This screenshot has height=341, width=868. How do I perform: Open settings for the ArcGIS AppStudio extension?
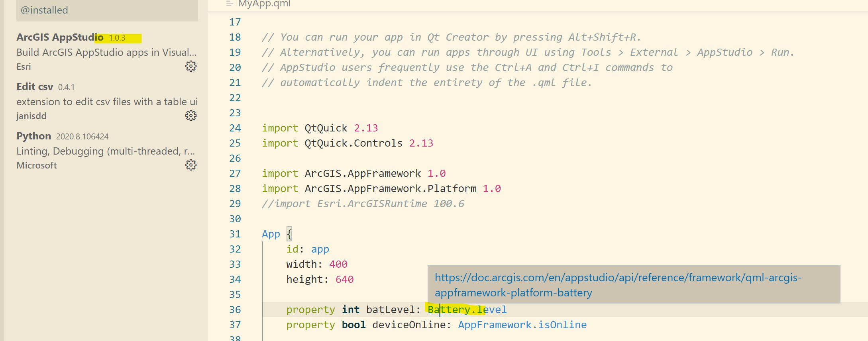190,66
